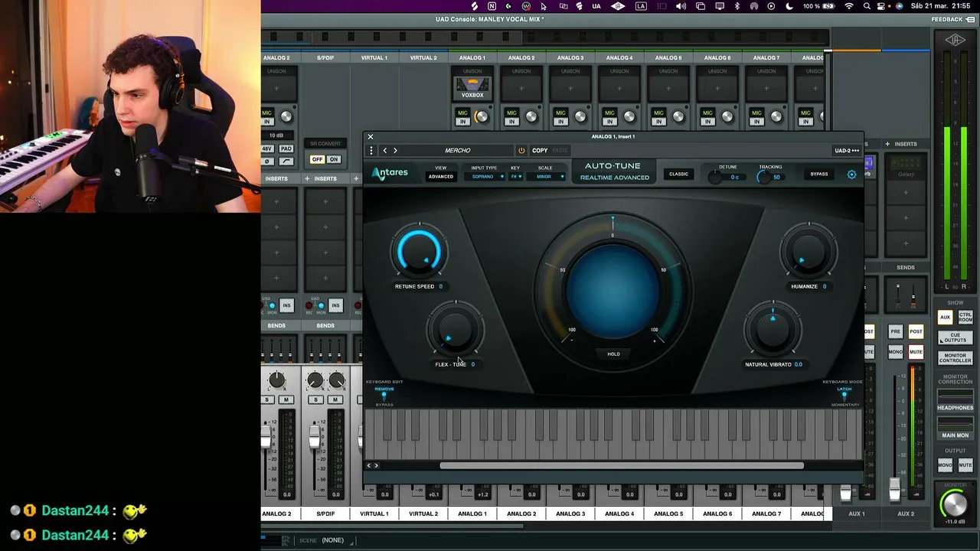Toggle INS button on the S/PDIF channel
980x551 pixels.
click(335, 305)
